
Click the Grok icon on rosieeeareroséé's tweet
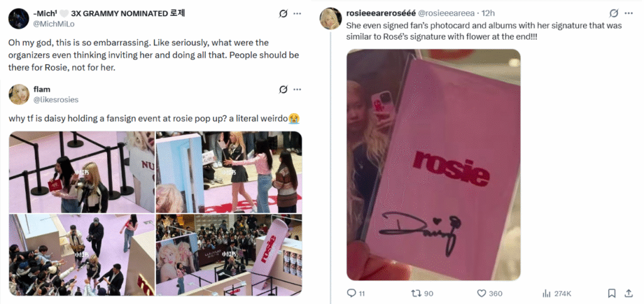pyautogui.click(x=614, y=14)
